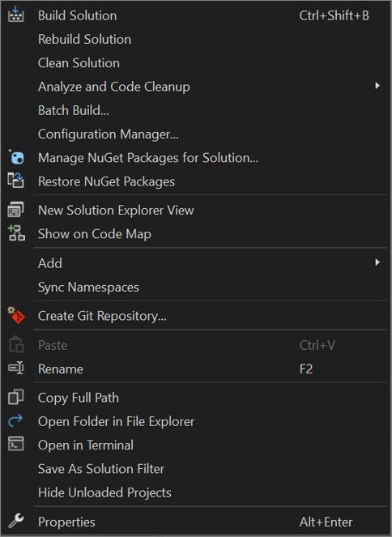Click the Properties wrench icon
The image size is (392, 537).
(x=15, y=521)
